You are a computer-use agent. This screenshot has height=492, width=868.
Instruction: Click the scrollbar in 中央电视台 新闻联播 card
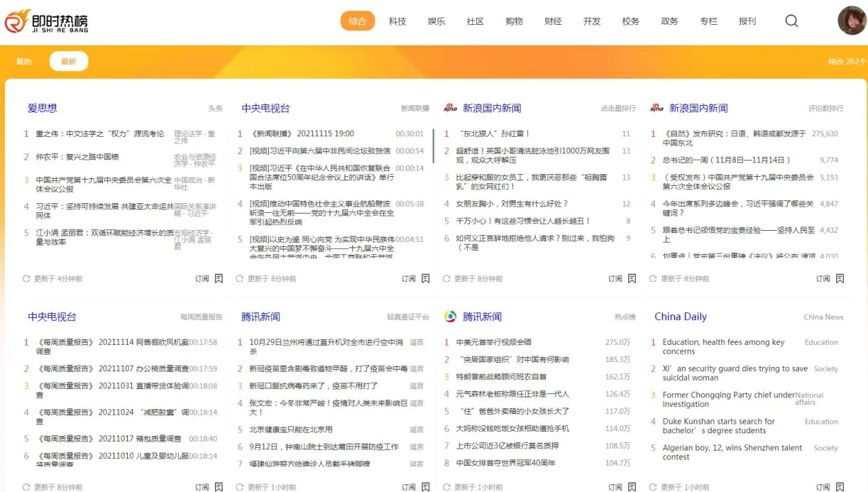coord(433,145)
